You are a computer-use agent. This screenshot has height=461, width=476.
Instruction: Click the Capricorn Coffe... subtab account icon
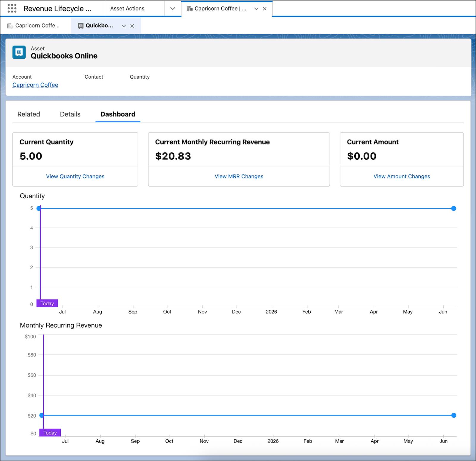tap(10, 26)
